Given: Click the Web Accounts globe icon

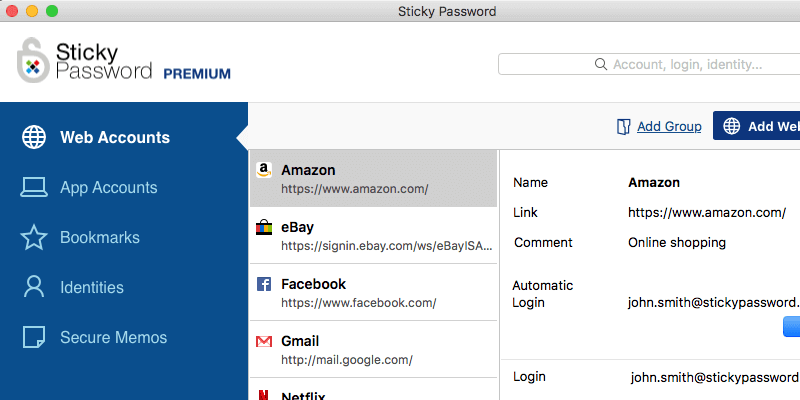Looking at the screenshot, I should click(34, 138).
